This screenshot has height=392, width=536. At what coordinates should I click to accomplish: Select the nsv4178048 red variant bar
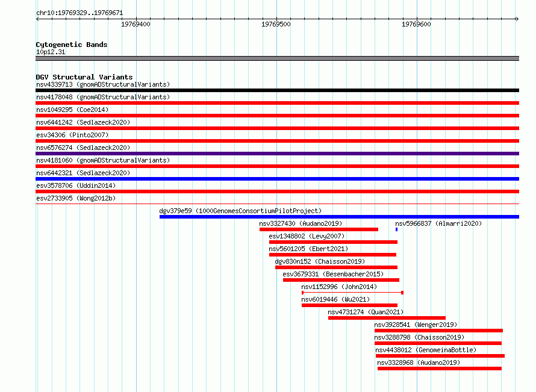(277, 103)
